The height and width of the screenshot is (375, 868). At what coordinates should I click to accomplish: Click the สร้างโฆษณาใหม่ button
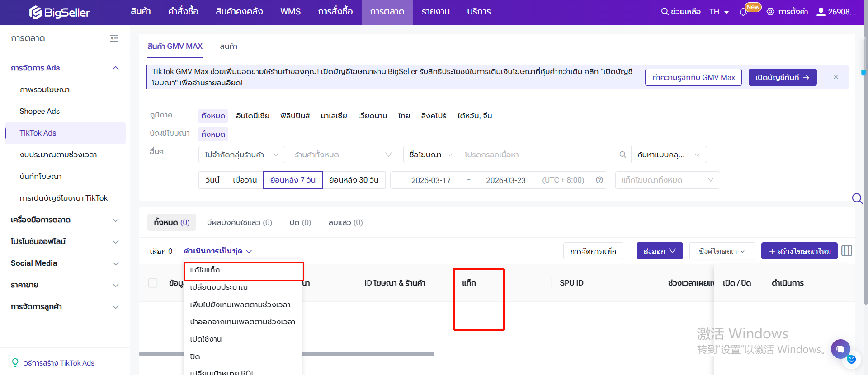(x=799, y=251)
